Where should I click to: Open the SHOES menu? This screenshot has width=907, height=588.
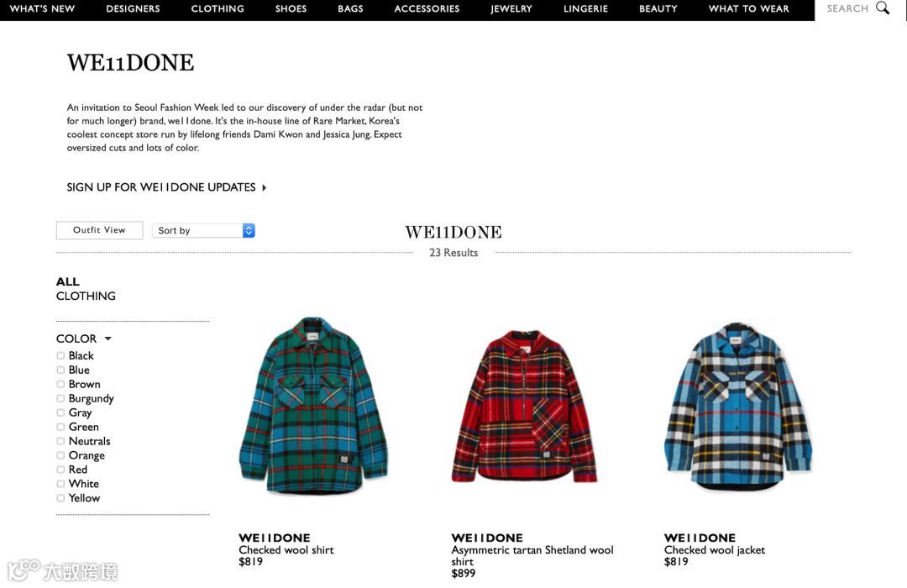pos(291,8)
